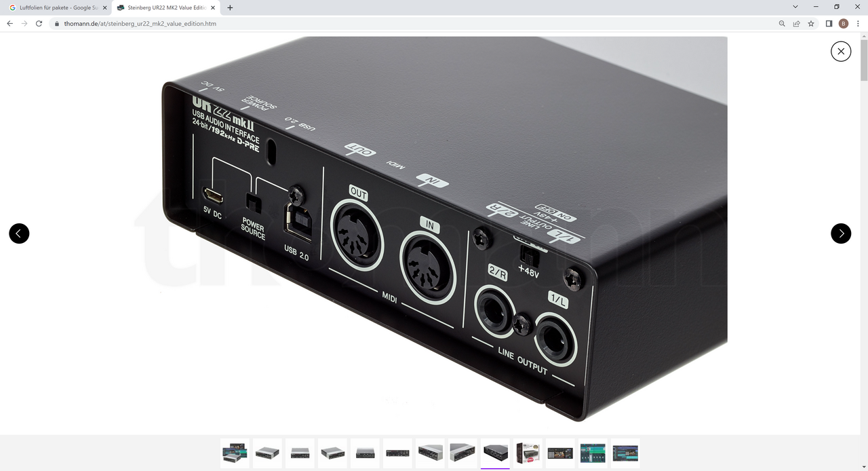Select the fourth thumbnail in the gallery strip
Viewport: 868px width, 471px height.
point(332,453)
